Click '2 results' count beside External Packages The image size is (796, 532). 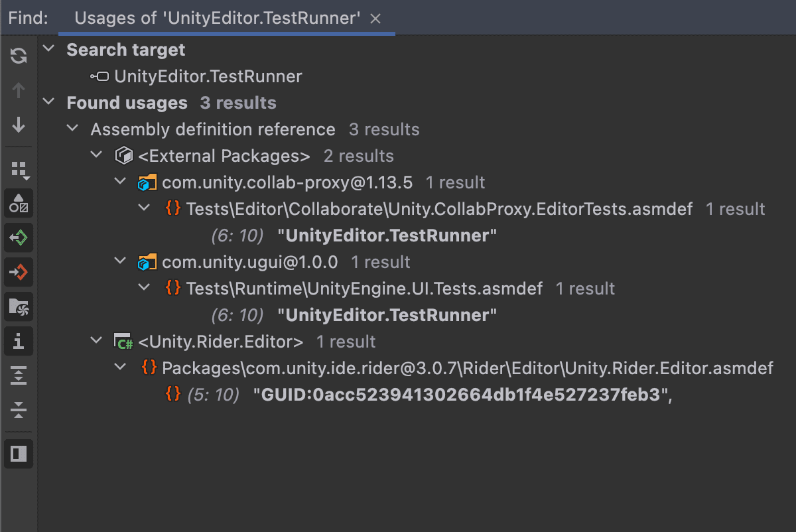(x=359, y=156)
